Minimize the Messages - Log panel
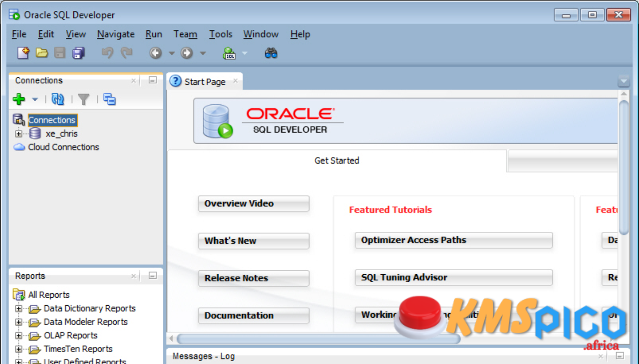Screen dimensions: 639x364 tap(620, 356)
